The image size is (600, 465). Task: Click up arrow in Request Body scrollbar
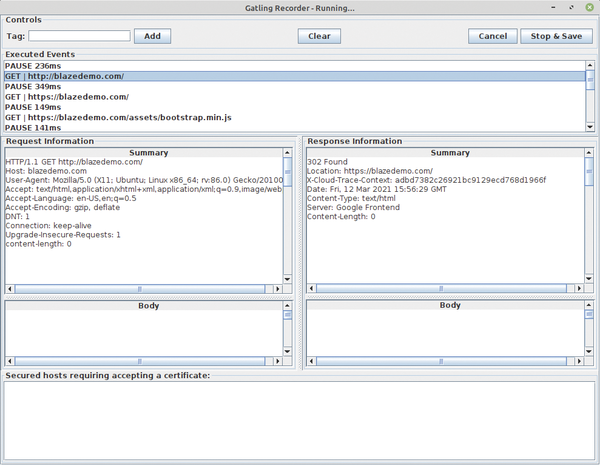point(287,305)
